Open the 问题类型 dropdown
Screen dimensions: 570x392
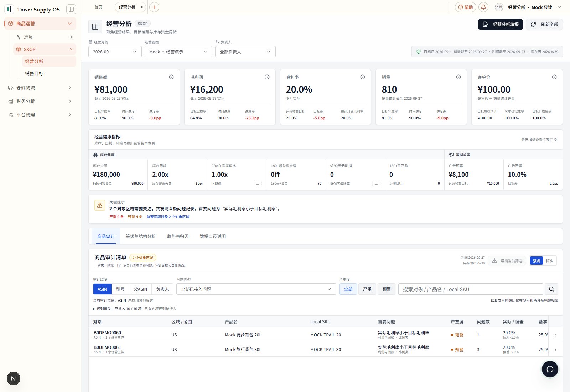(x=256, y=289)
